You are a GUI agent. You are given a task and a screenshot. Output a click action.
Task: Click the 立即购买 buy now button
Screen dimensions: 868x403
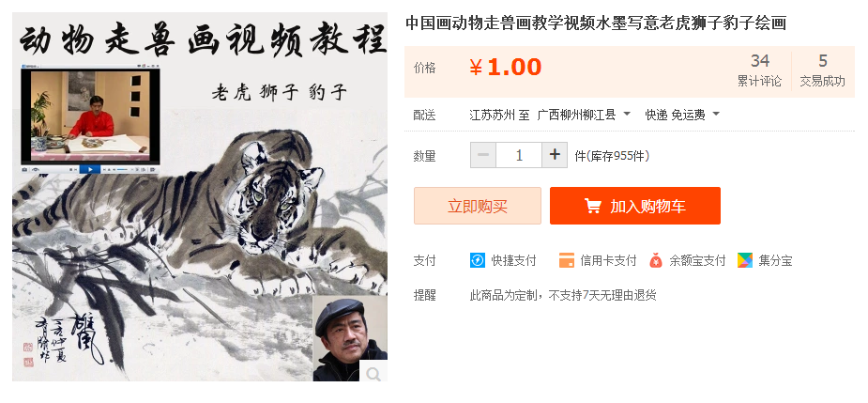478,206
